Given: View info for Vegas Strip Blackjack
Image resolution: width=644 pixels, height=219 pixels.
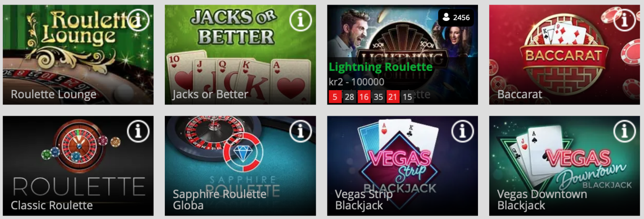Looking at the screenshot, I should [462, 131].
